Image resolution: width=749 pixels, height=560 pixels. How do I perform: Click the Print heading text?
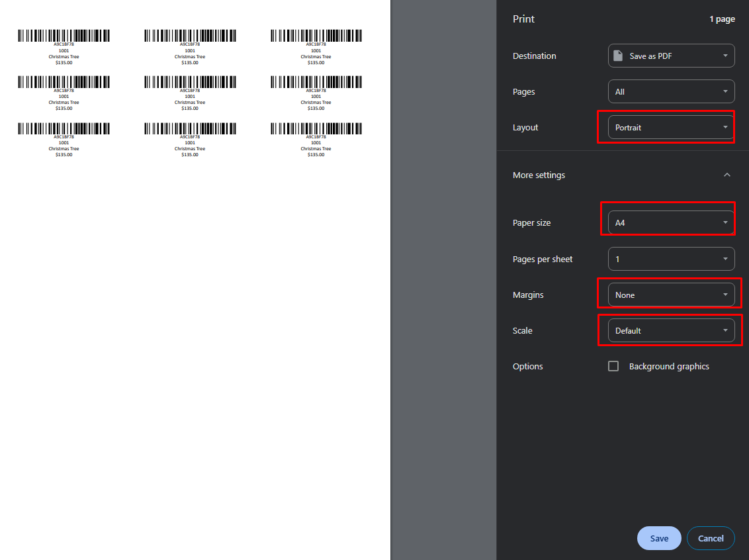tap(523, 19)
